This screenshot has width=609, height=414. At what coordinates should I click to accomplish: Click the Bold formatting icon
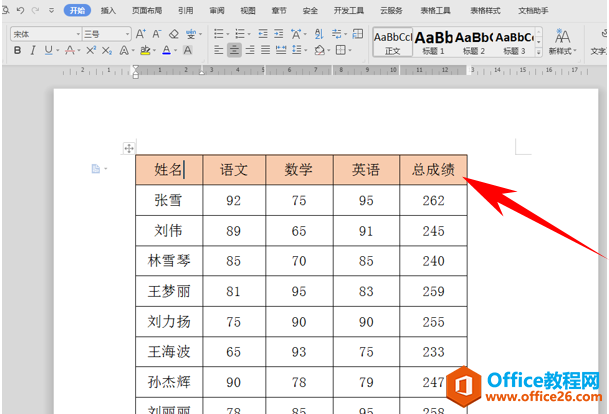tap(18, 50)
